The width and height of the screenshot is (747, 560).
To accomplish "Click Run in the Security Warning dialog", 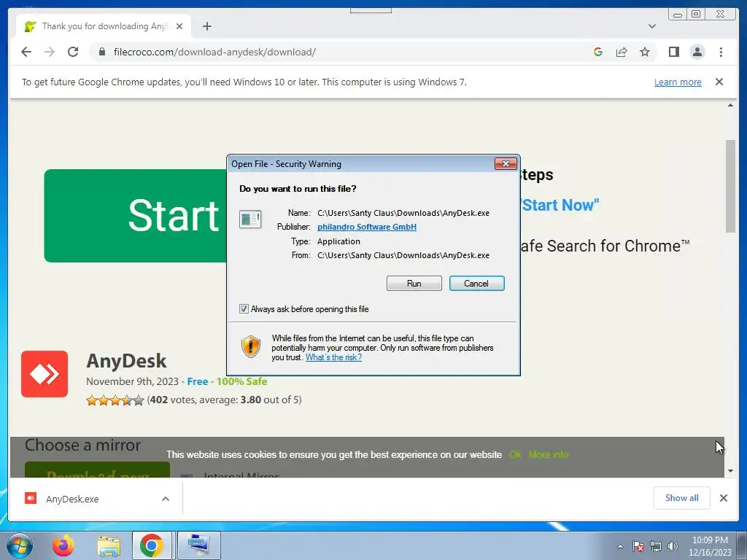I will tap(414, 284).
